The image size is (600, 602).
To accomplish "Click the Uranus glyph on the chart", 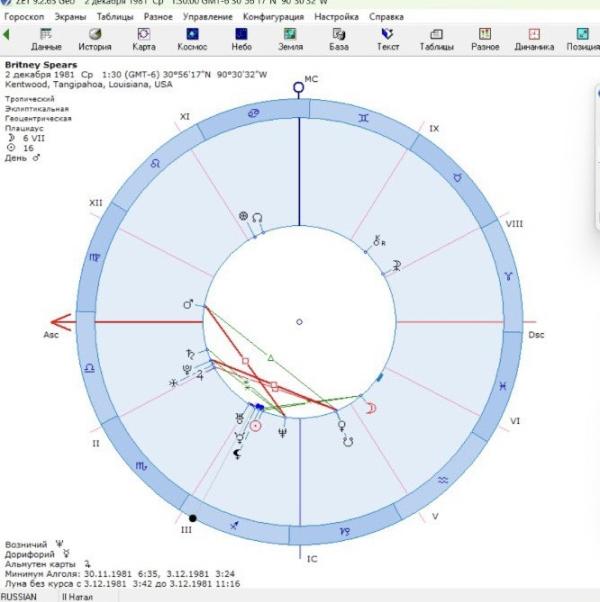I will pyautogui.click(x=240, y=419).
